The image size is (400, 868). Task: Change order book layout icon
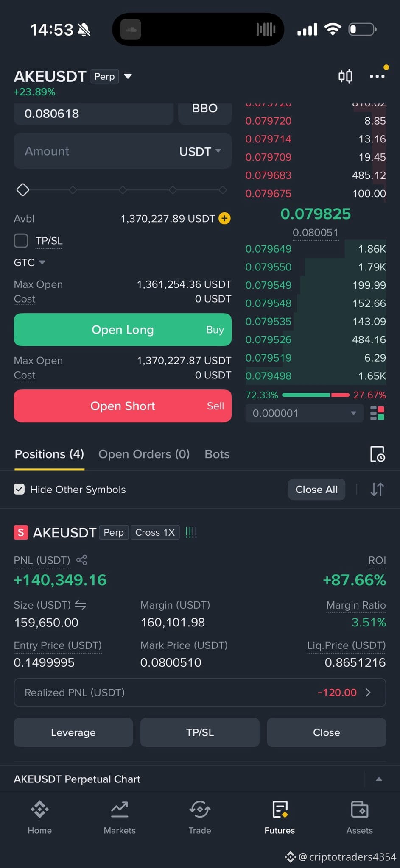[x=377, y=413]
